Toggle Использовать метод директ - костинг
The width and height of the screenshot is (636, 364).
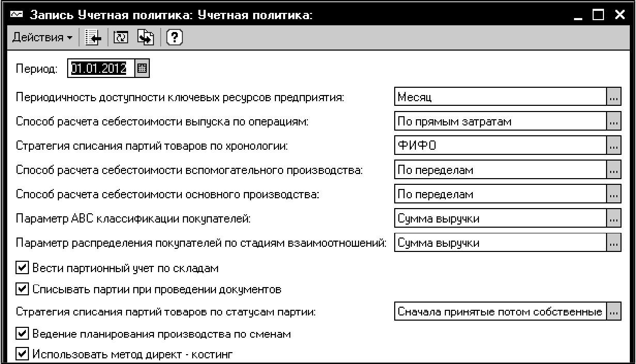point(22,354)
